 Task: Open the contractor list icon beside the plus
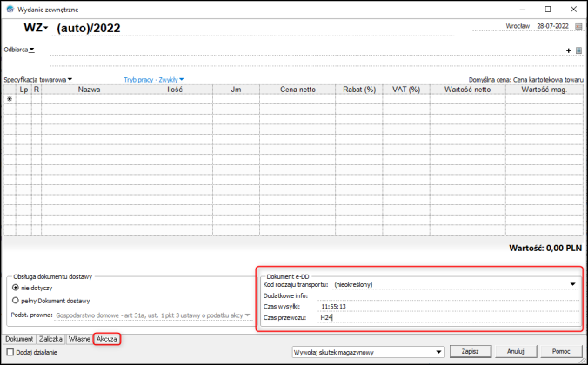point(578,50)
